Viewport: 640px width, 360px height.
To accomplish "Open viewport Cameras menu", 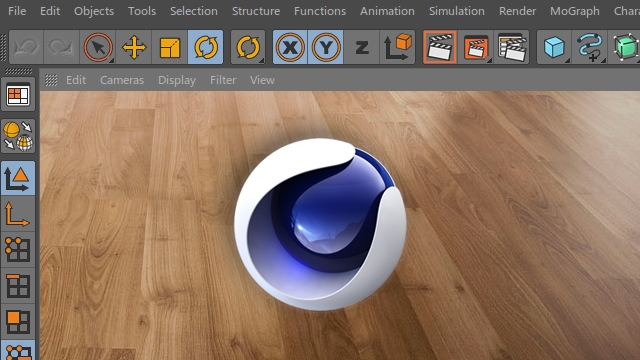I will (x=122, y=80).
